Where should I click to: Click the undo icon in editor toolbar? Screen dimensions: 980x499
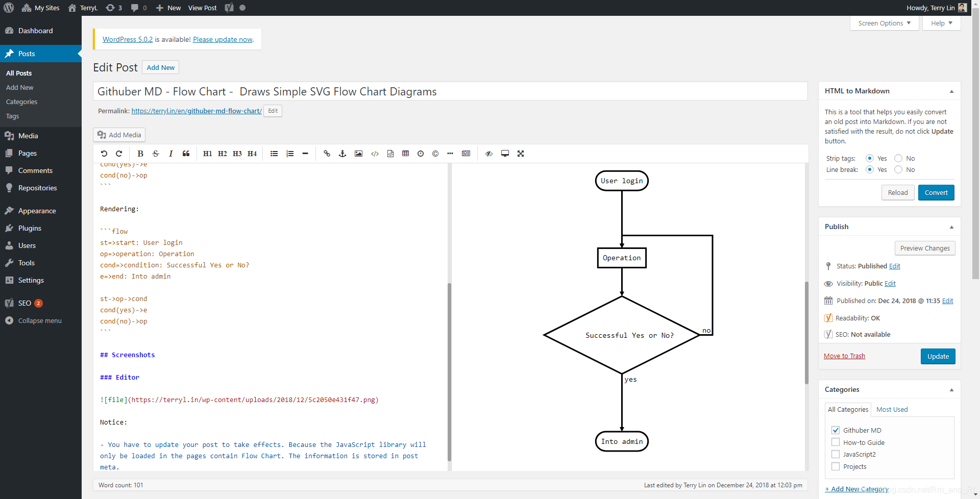104,154
